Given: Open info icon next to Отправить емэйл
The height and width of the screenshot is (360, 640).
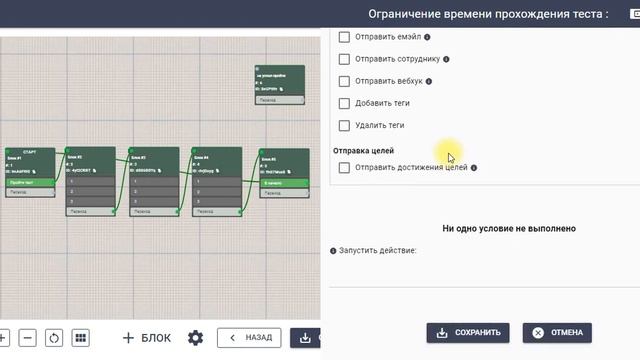Looking at the screenshot, I should coord(427,37).
